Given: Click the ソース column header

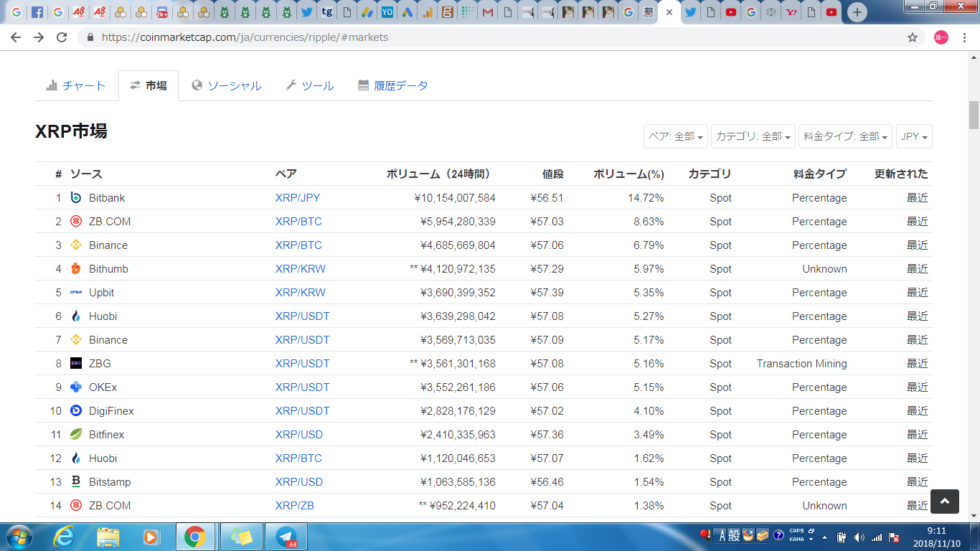Looking at the screenshot, I should (x=86, y=174).
